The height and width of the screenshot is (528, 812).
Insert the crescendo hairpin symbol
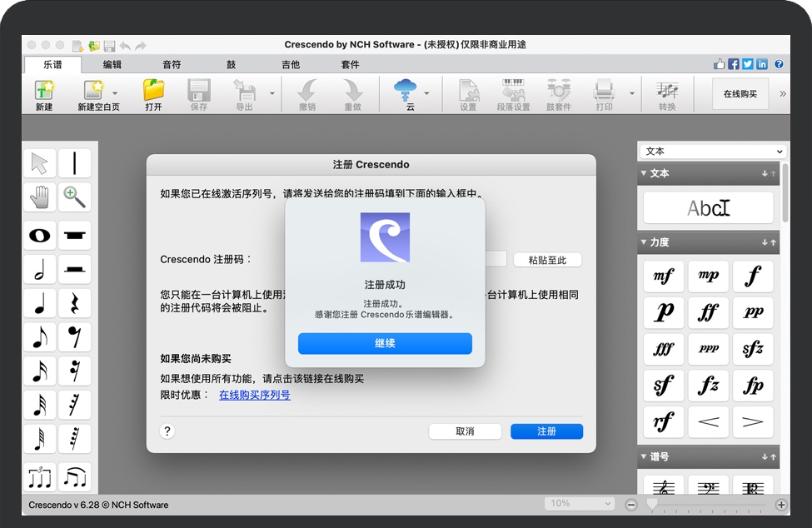[708, 421]
